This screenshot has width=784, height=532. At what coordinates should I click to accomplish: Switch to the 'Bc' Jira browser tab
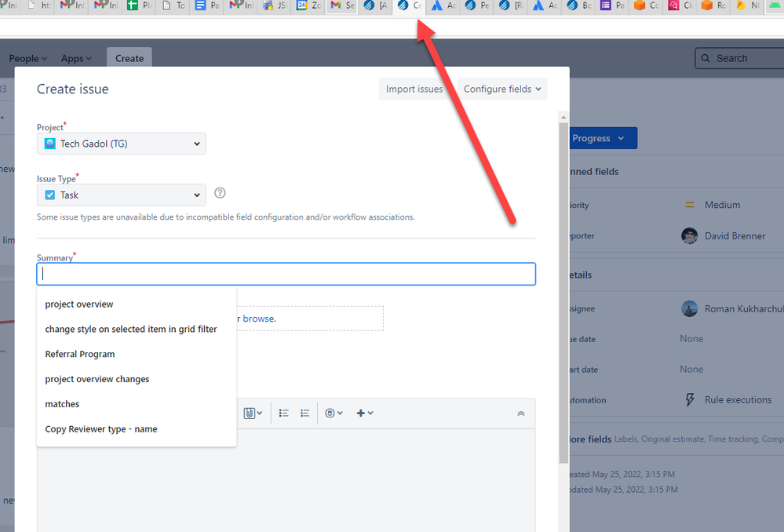click(x=579, y=5)
